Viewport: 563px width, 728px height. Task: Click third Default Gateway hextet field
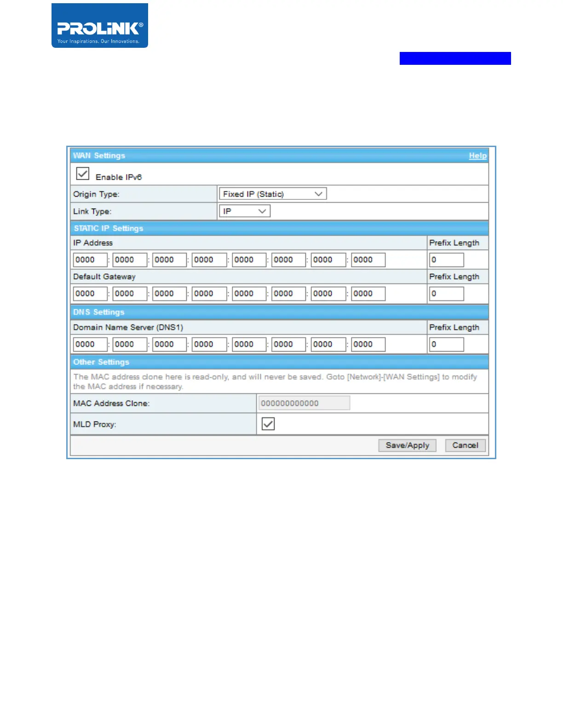pos(170,294)
